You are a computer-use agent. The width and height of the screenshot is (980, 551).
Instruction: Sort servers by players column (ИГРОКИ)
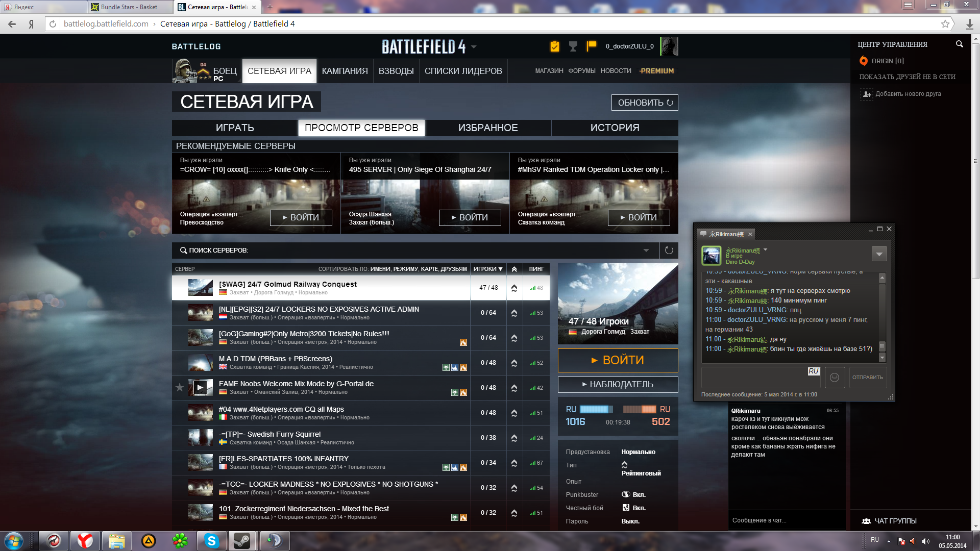tap(487, 269)
